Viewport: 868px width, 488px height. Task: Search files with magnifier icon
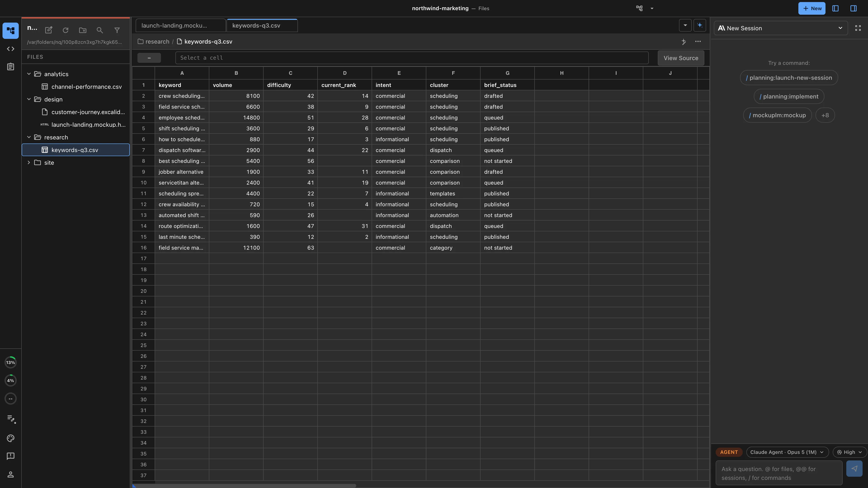(x=100, y=30)
